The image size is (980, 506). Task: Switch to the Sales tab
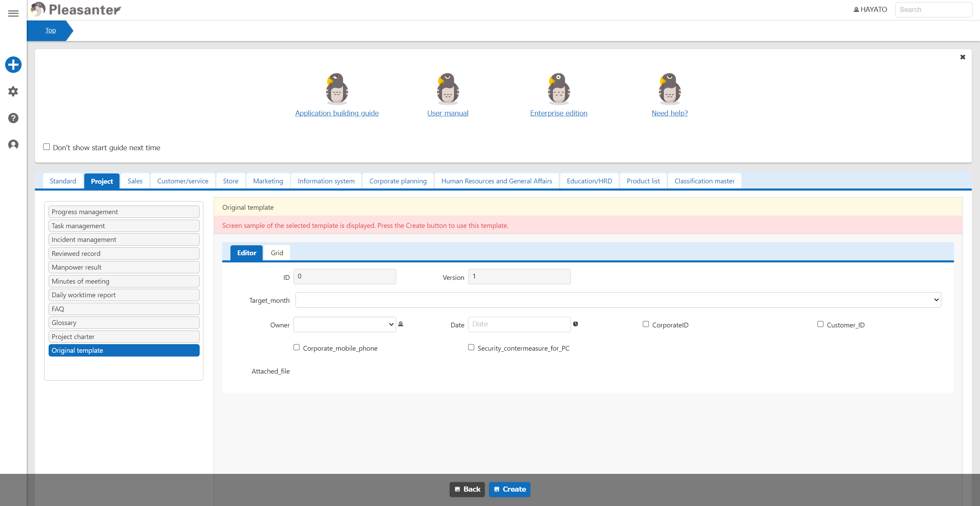click(x=135, y=181)
